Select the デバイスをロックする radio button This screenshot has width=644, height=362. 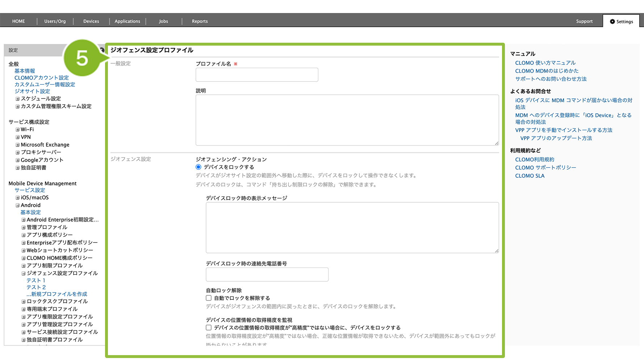[x=198, y=167]
